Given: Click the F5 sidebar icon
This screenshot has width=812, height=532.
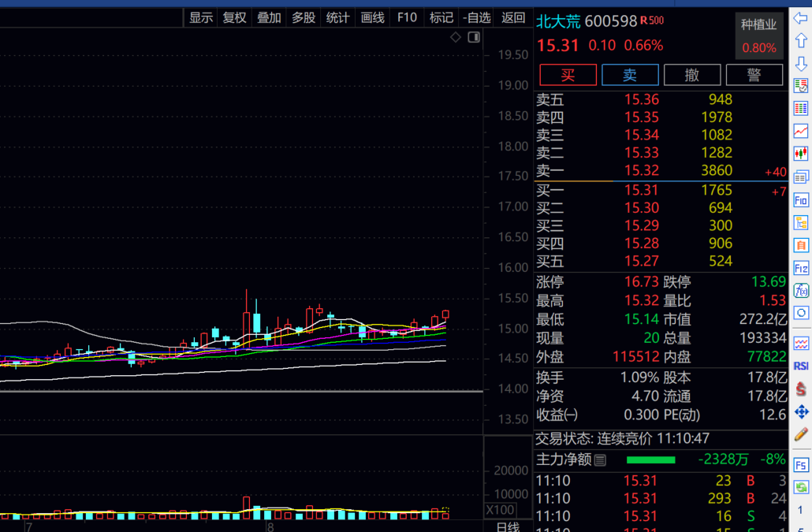Looking at the screenshot, I should pos(801,465).
